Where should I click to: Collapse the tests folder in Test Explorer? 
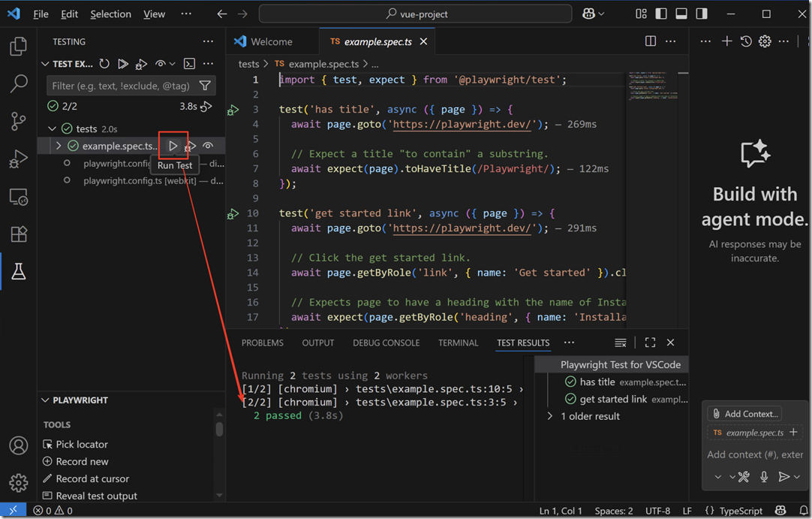[x=52, y=128]
